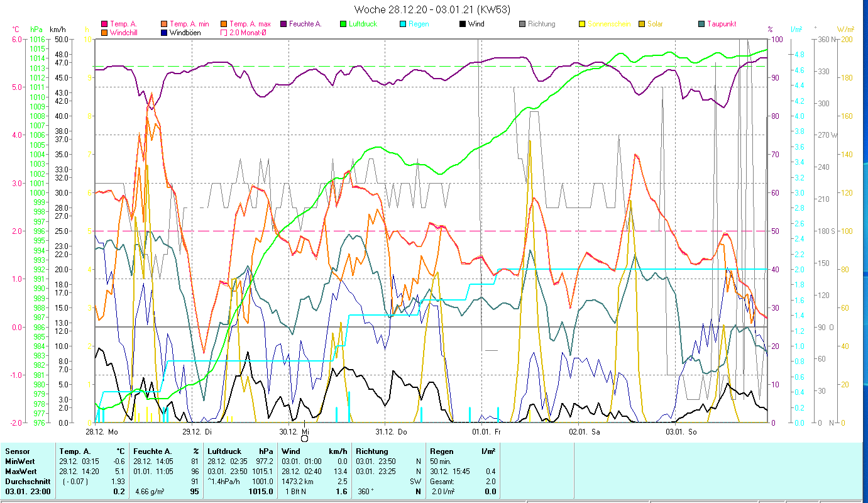The width and height of the screenshot is (868, 503).
Task: Click the minimum temperature value '-0.6'
Action: (119, 462)
